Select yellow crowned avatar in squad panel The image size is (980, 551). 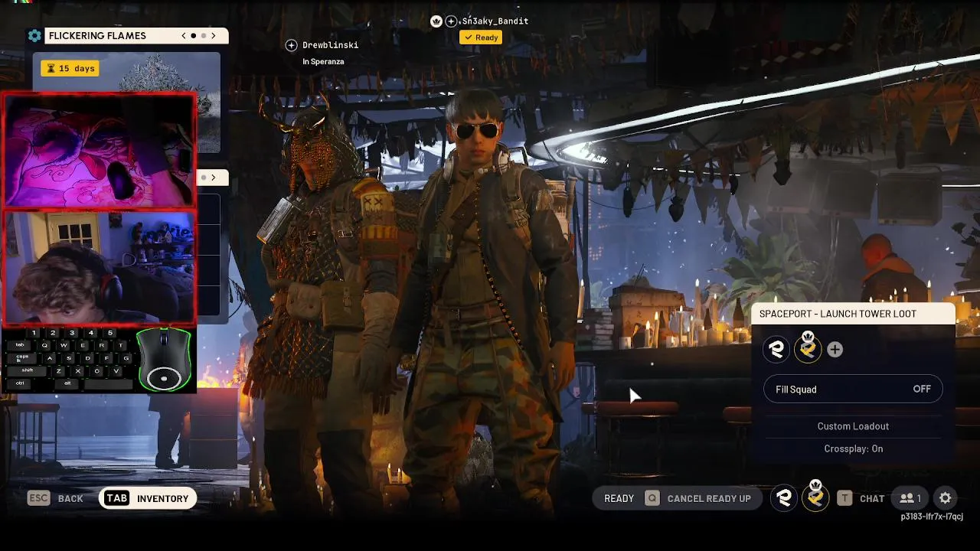(x=808, y=348)
